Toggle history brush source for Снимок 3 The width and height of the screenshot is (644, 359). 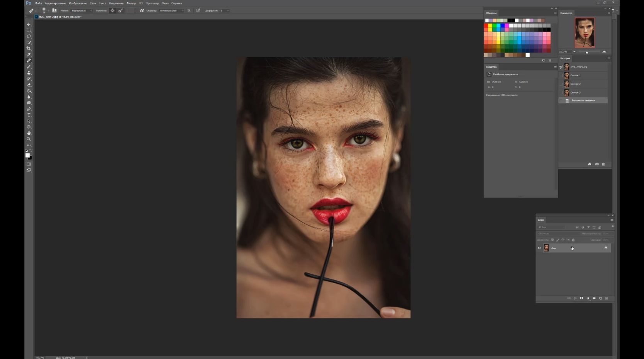coord(561,92)
